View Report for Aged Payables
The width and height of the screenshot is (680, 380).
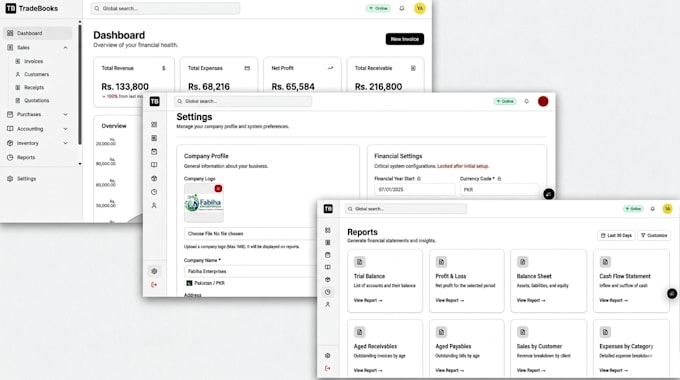[450, 370]
